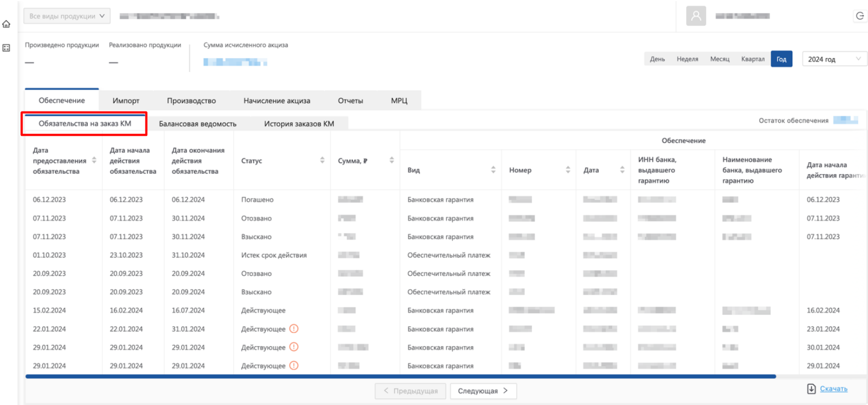
Task: Click the Скачать link
Action: pos(833,389)
